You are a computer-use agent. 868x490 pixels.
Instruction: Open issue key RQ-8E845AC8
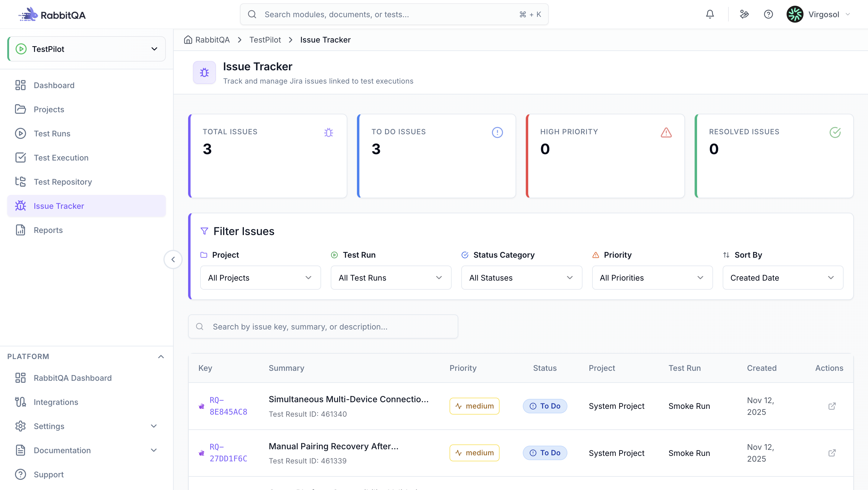pyautogui.click(x=229, y=406)
